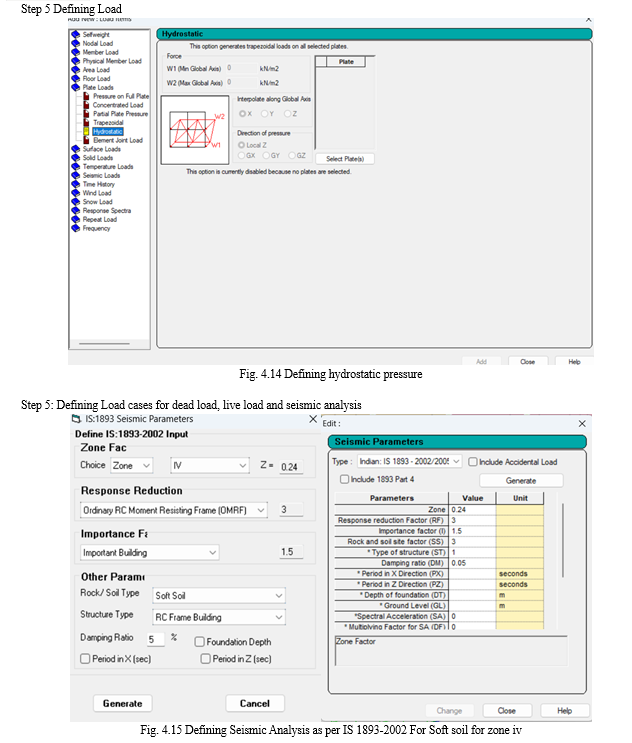632x743 pixels.
Task: Click the Partial Plate Pressure page icon
Action: click(x=86, y=114)
